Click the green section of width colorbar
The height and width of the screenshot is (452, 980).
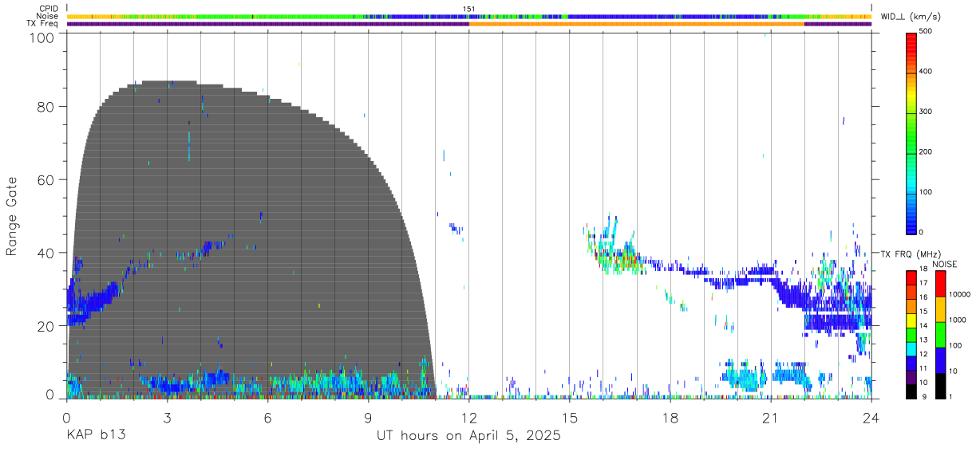pos(911,140)
